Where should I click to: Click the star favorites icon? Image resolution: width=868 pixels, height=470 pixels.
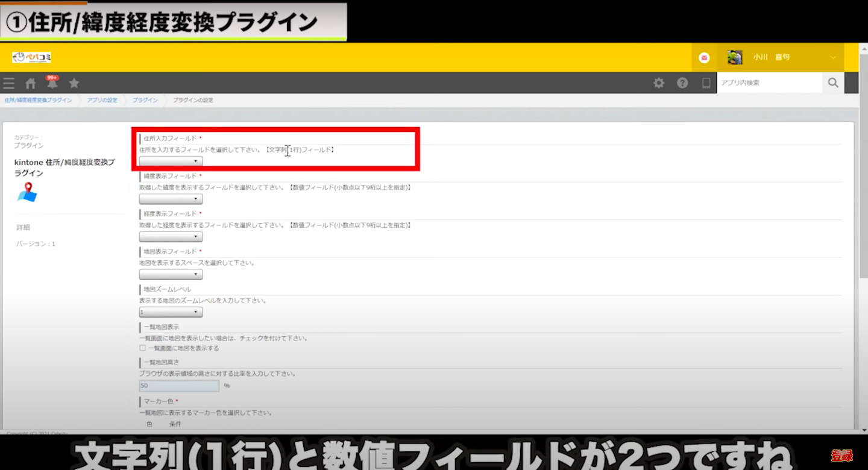[x=74, y=83]
